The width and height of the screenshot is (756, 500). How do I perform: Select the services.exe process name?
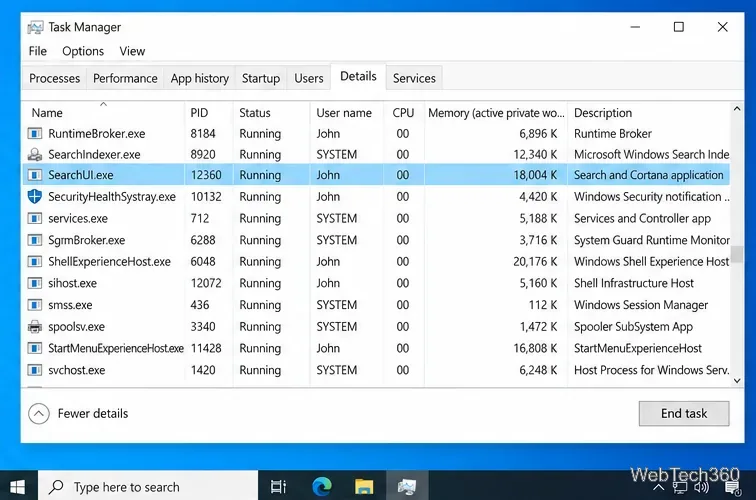78,218
